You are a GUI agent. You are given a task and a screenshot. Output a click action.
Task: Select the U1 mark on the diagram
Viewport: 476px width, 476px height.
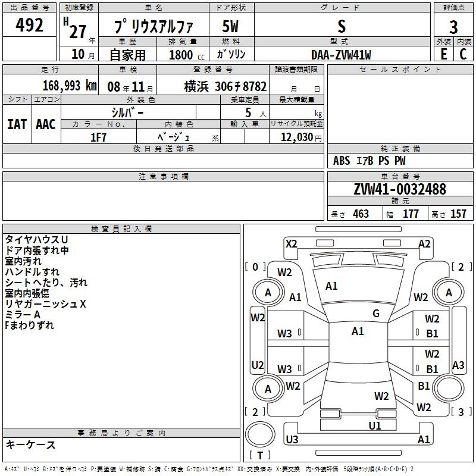click(375, 426)
